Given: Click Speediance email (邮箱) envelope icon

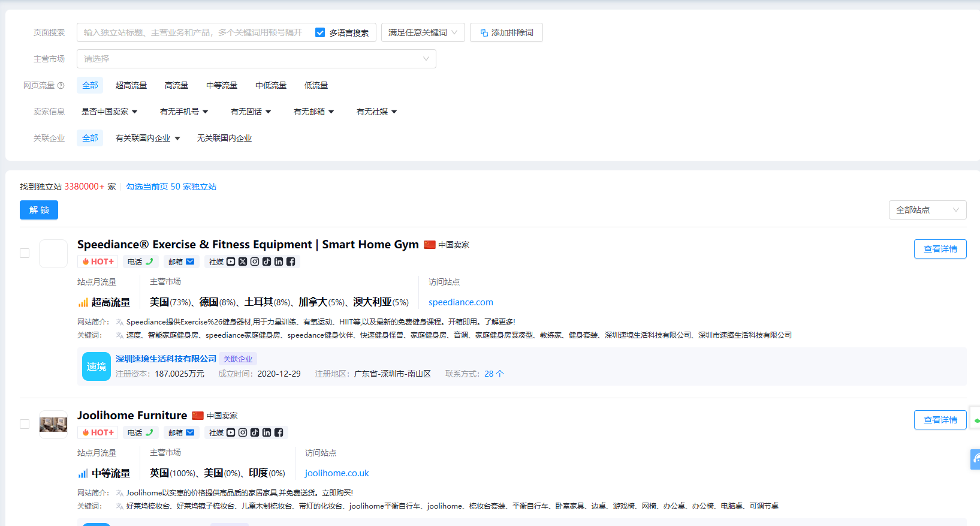Looking at the screenshot, I should click(x=190, y=262).
